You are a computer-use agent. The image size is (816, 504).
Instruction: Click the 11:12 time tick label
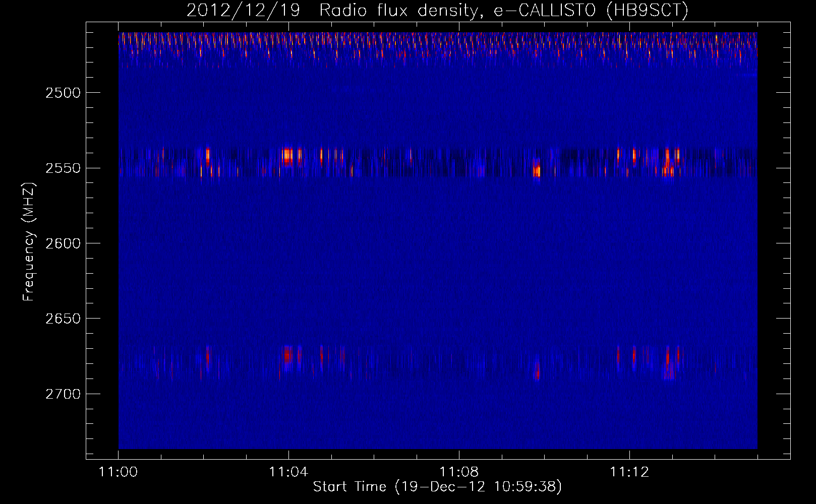tap(629, 472)
